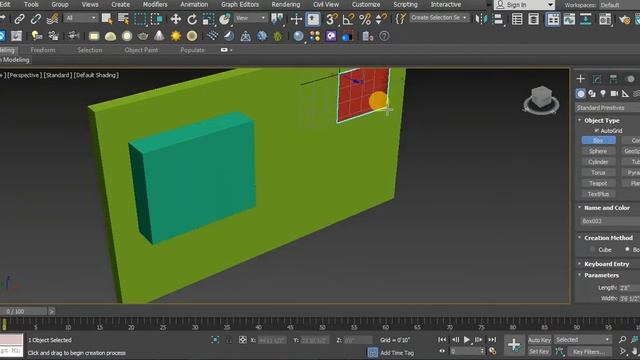Switch to Object Paint ribbon tab
The width and height of the screenshot is (640, 360).
(141, 50)
